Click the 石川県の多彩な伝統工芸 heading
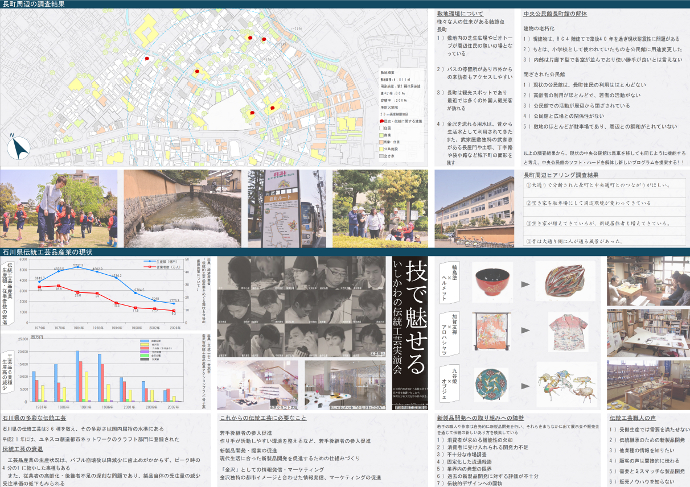Screen dimensions: 690x487 point(34,417)
